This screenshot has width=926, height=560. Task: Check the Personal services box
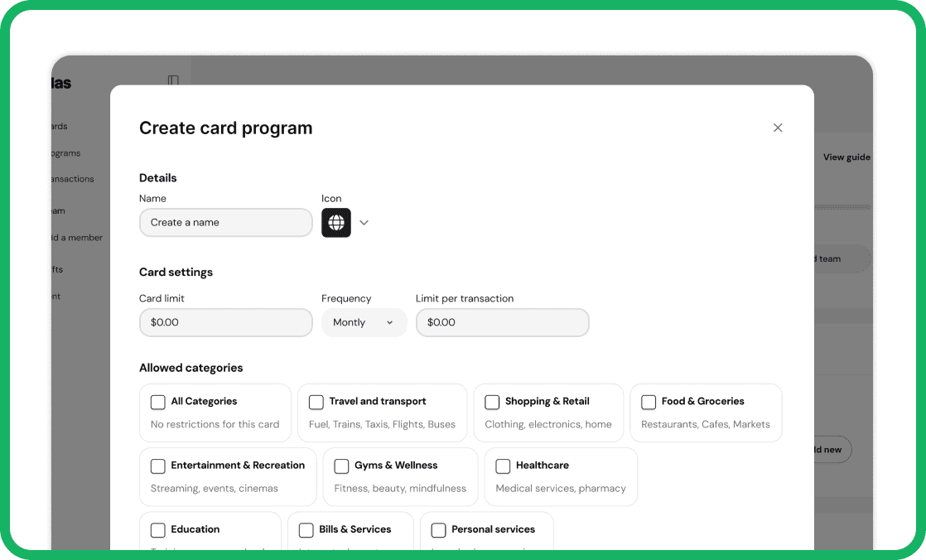[x=438, y=529]
